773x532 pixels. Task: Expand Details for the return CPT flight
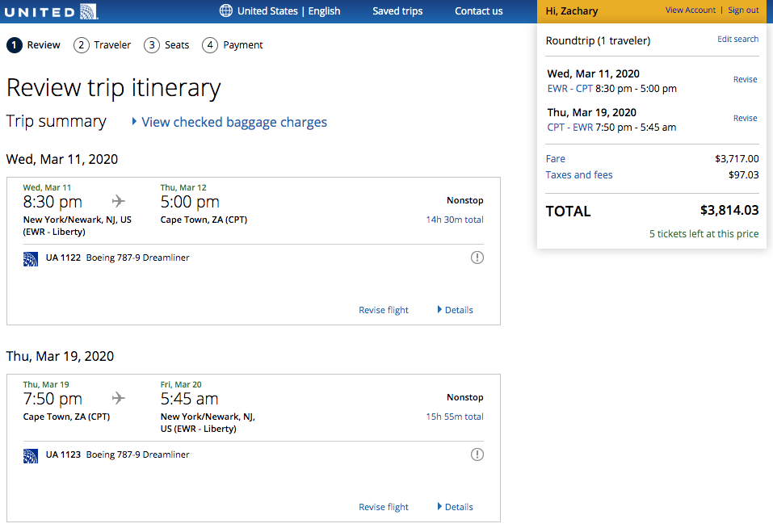(x=456, y=507)
